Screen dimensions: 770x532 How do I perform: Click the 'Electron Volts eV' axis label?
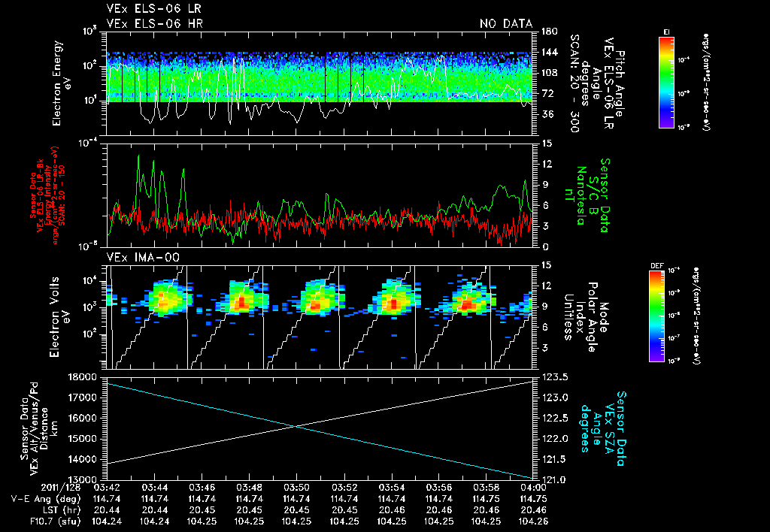click(59, 317)
